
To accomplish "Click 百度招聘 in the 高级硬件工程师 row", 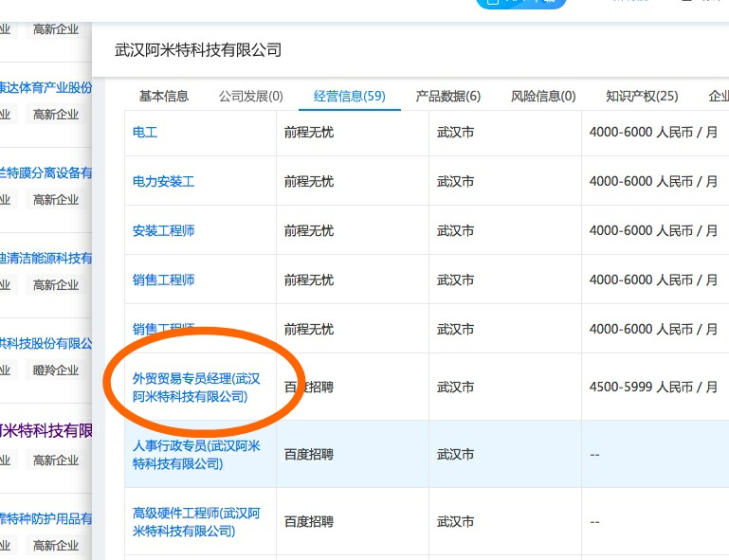I will tap(309, 522).
